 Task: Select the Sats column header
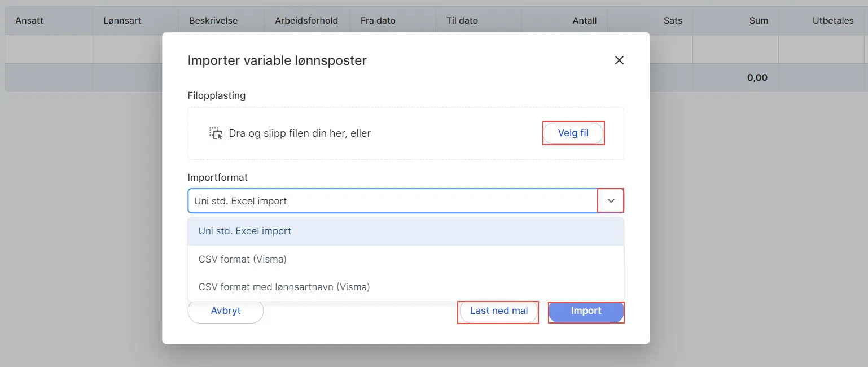[x=673, y=20]
